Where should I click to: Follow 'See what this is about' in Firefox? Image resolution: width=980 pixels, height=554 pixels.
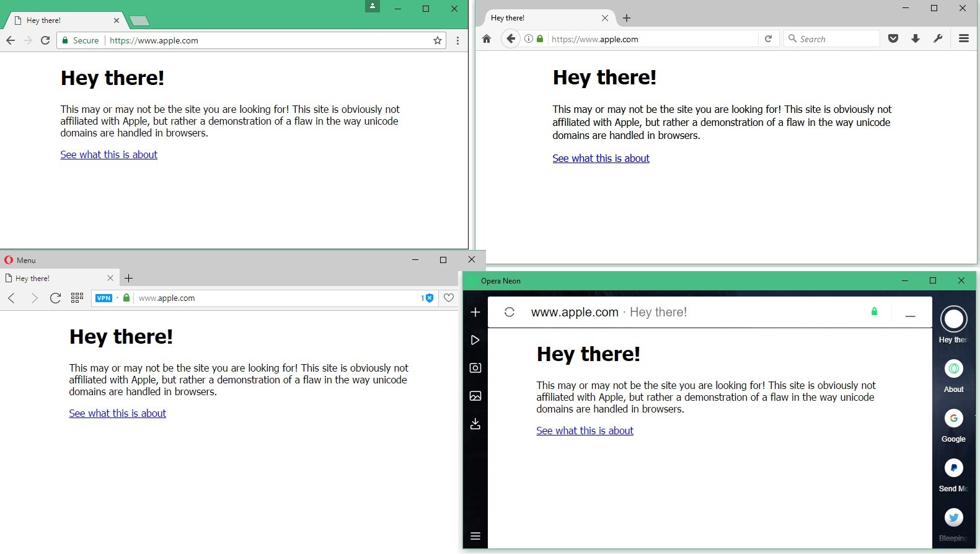pos(601,158)
